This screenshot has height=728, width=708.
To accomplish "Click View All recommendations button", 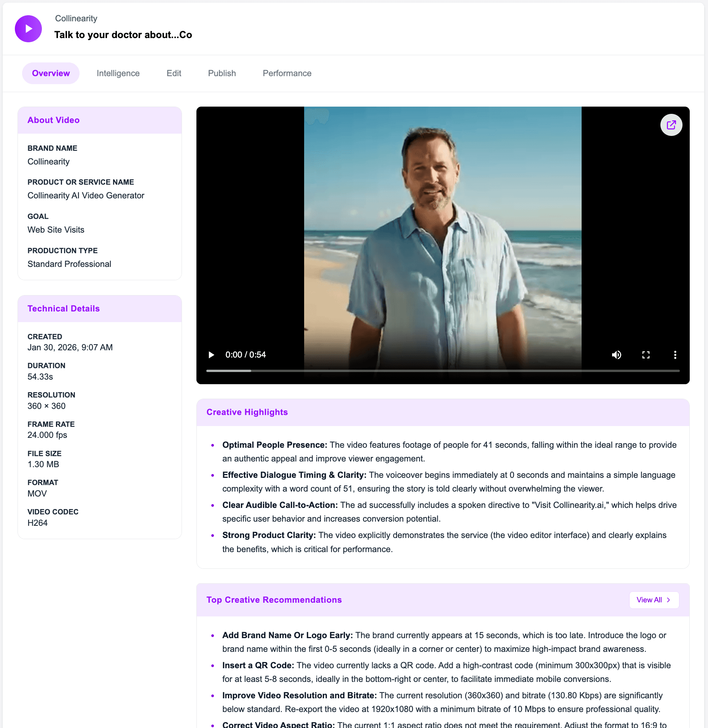I will [654, 600].
